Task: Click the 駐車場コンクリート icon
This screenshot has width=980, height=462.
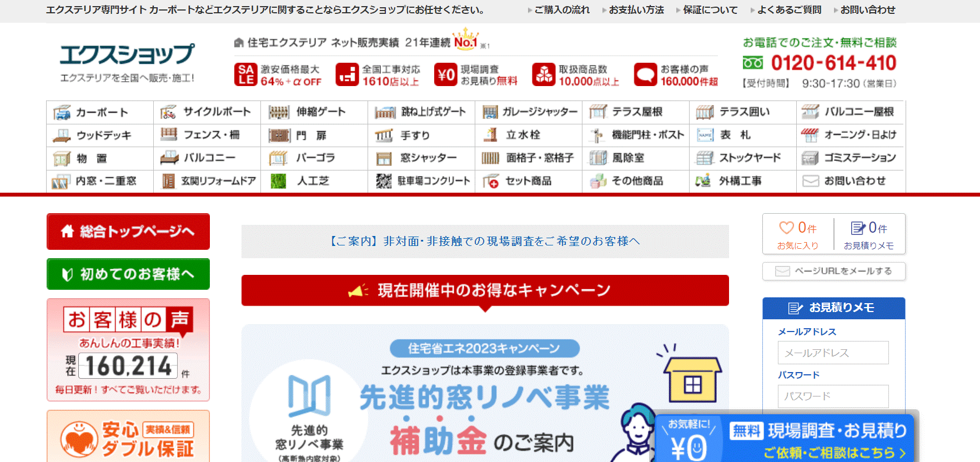Action: click(384, 181)
